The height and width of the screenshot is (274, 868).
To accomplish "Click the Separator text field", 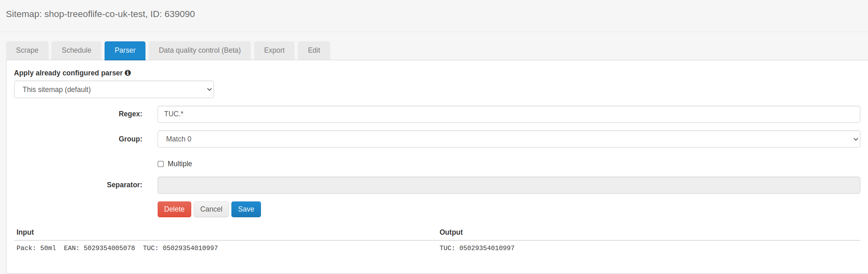I will coord(509,185).
